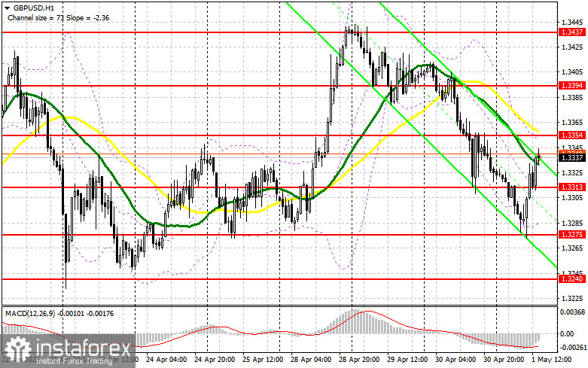Click the 1.3405 price axis value
The image size is (588, 368).
click(x=572, y=72)
